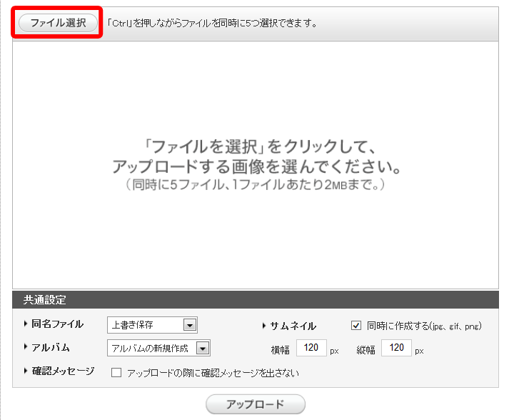
Task: Focus the 縦幅 thumbnail height field
Action: (397, 349)
